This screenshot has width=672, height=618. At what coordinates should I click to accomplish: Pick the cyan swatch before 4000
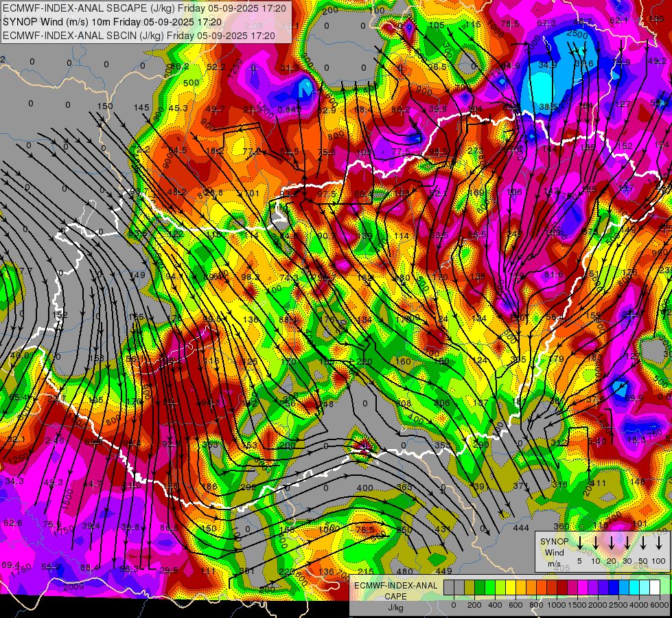[x=634, y=588]
